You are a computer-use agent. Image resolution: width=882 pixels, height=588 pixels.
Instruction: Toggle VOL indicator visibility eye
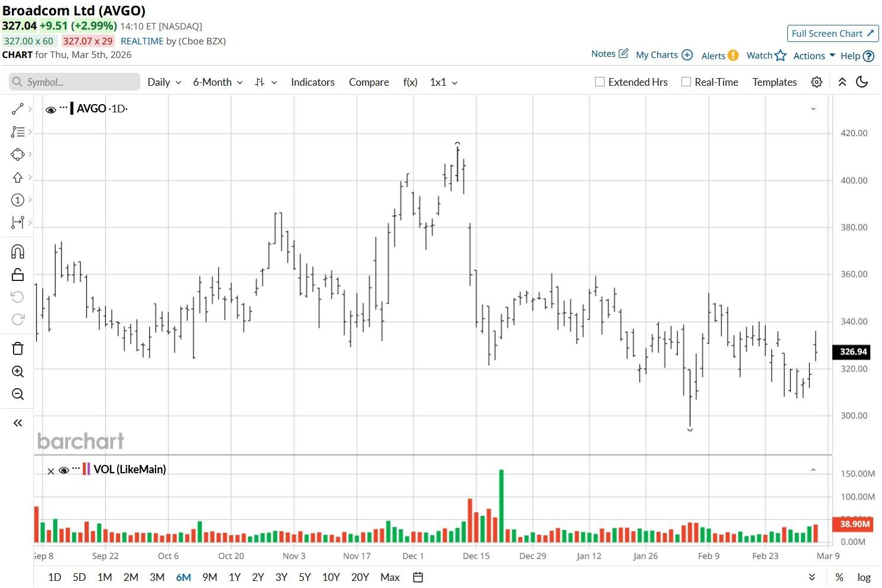[64, 471]
